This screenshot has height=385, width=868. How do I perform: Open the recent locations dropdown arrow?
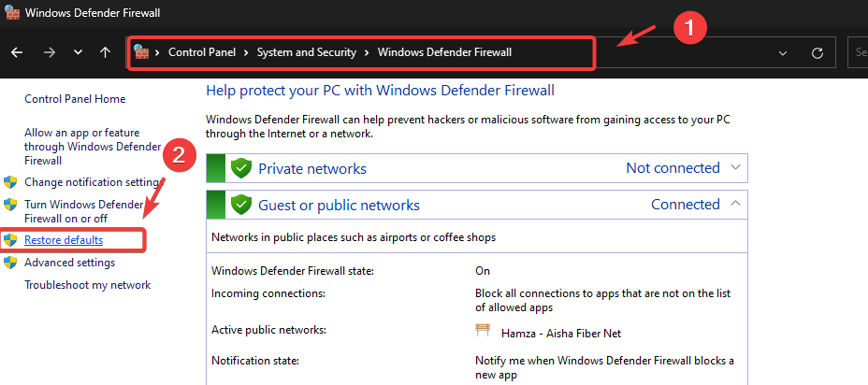(78, 52)
